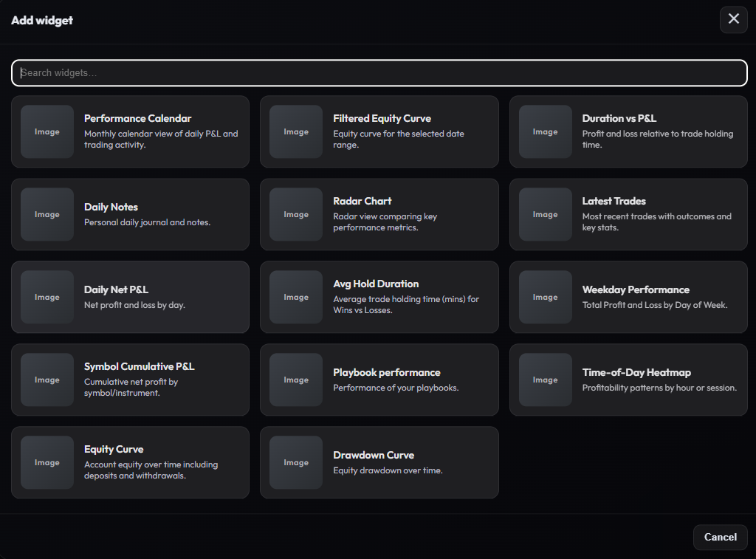Click inside the widget search field
Viewport: 756px width, 559px height.
[378, 73]
